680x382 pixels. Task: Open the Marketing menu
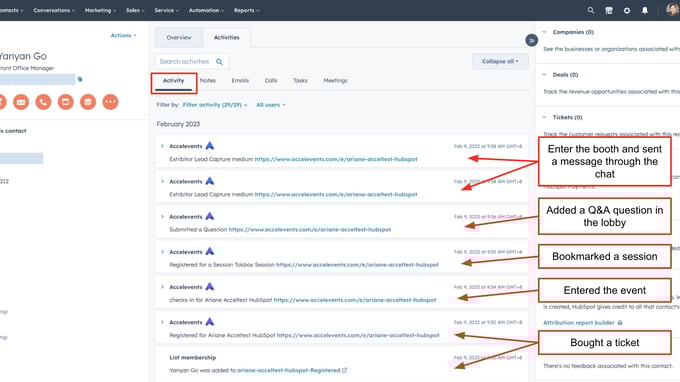(x=100, y=10)
